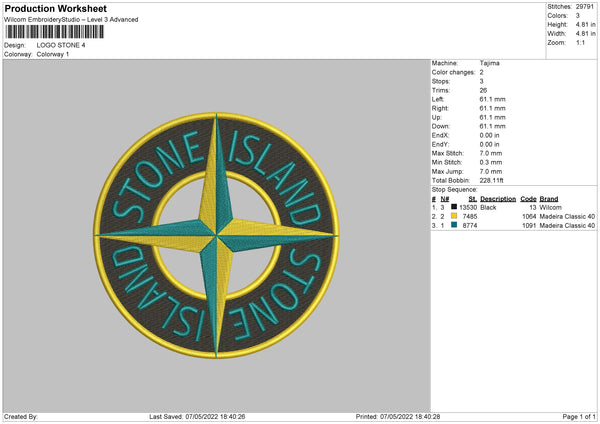Click the Trims value '26'
This screenshot has width=600, height=424.
(x=483, y=90)
